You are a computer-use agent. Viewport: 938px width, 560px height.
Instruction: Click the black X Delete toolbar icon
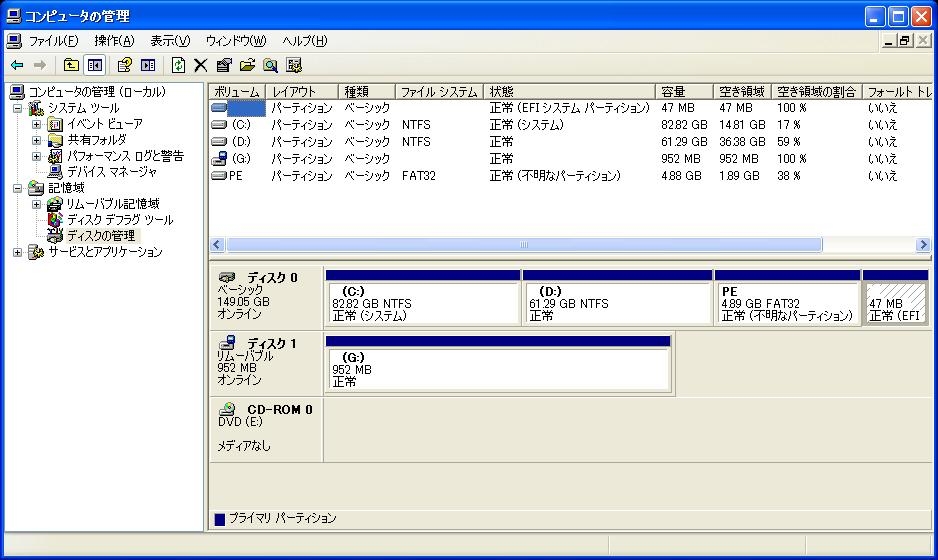[x=201, y=65]
